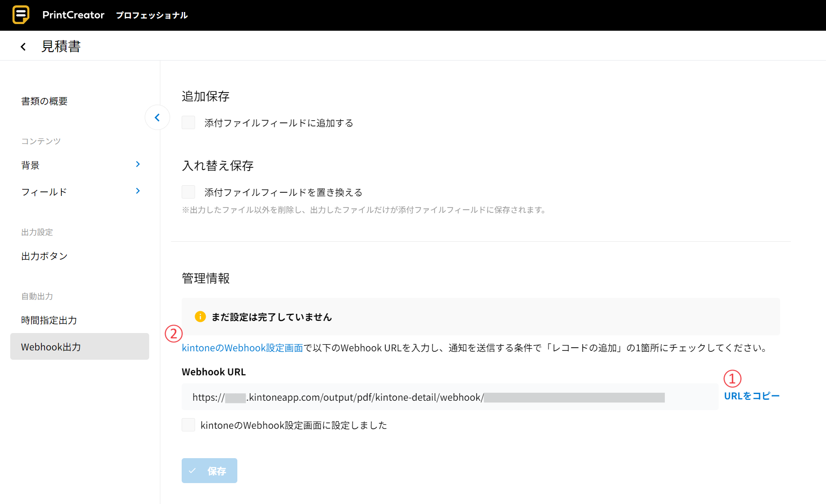Click the circled ① annotation marker

(732, 379)
